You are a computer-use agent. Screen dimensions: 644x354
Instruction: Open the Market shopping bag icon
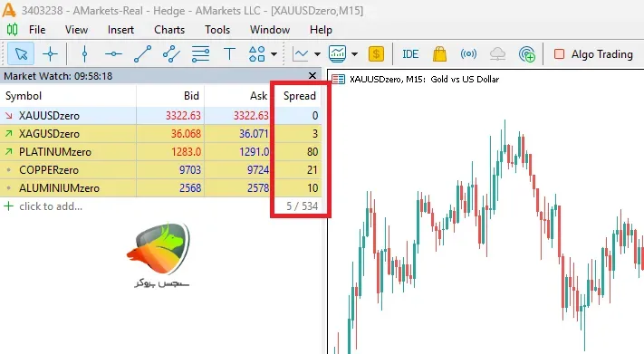coord(439,53)
